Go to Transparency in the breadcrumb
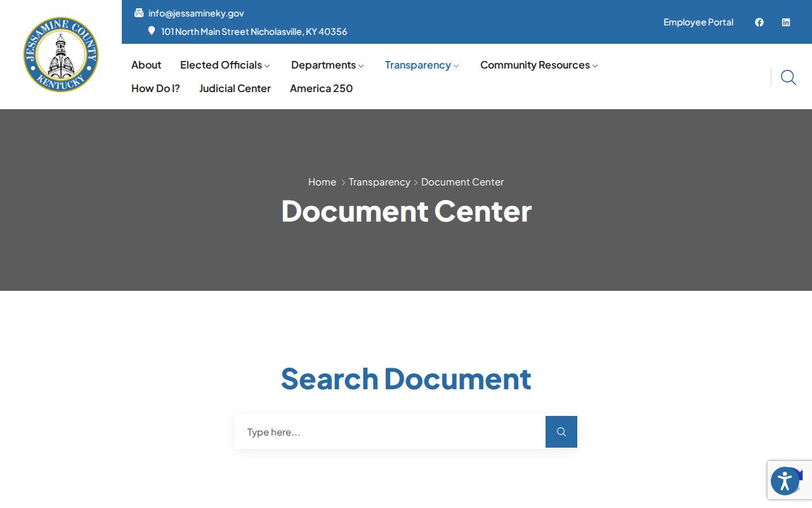This screenshot has width=812, height=508. coord(379,182)
